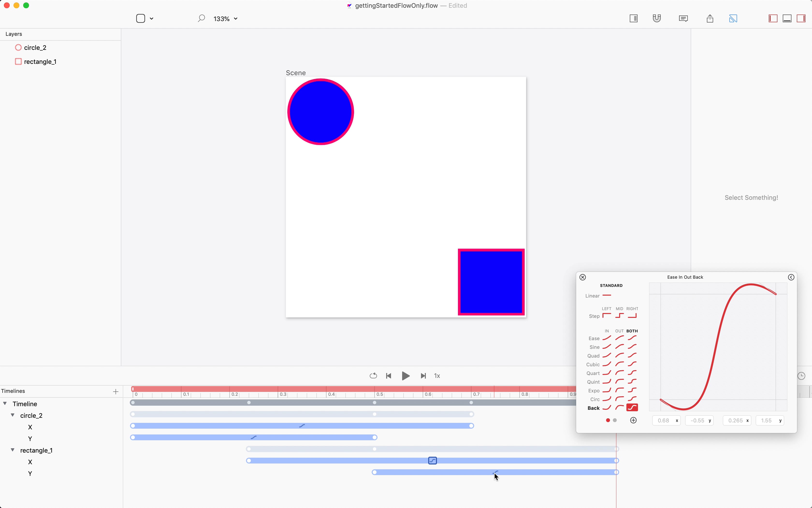The image size is (812, 508).
Task: Play the animation
Action: (406, 376)
